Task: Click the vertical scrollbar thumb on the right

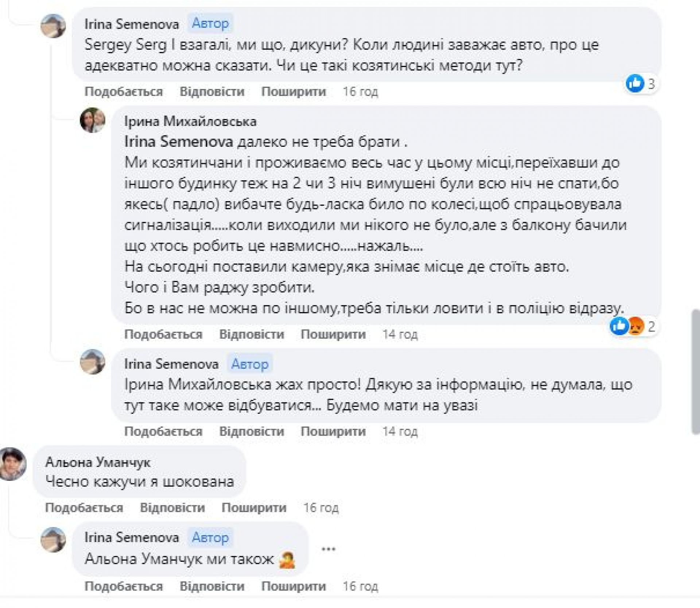Action: tap(695, 372)
